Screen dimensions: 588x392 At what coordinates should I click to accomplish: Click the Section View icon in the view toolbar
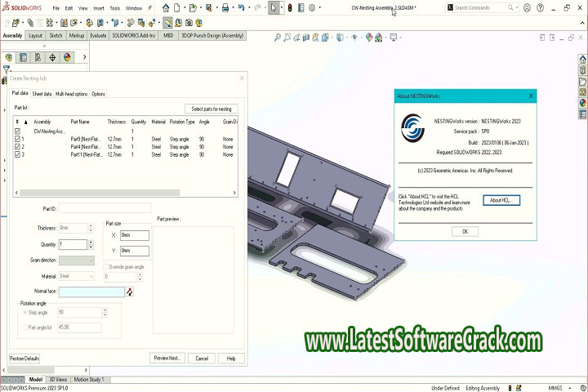click(x=306, y=37)
